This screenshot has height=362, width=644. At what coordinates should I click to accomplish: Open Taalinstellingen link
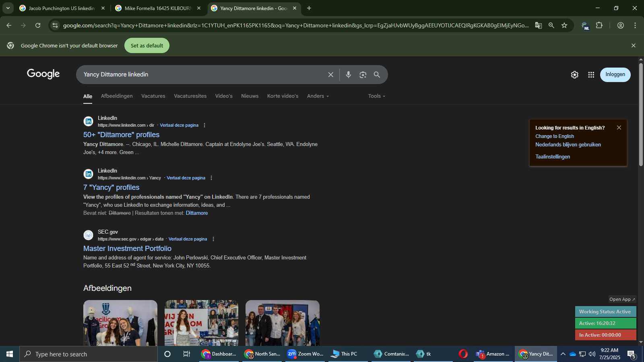(x=553, y=157)
